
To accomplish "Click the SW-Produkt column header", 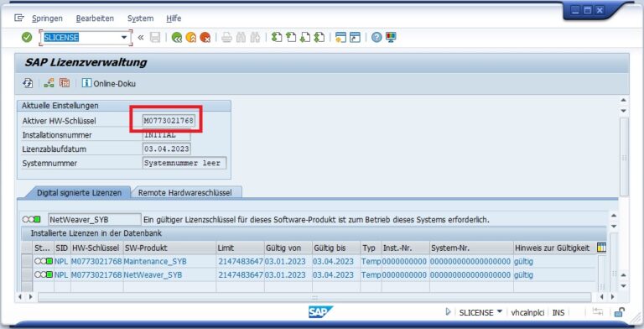I will click(x=169, y=248).
